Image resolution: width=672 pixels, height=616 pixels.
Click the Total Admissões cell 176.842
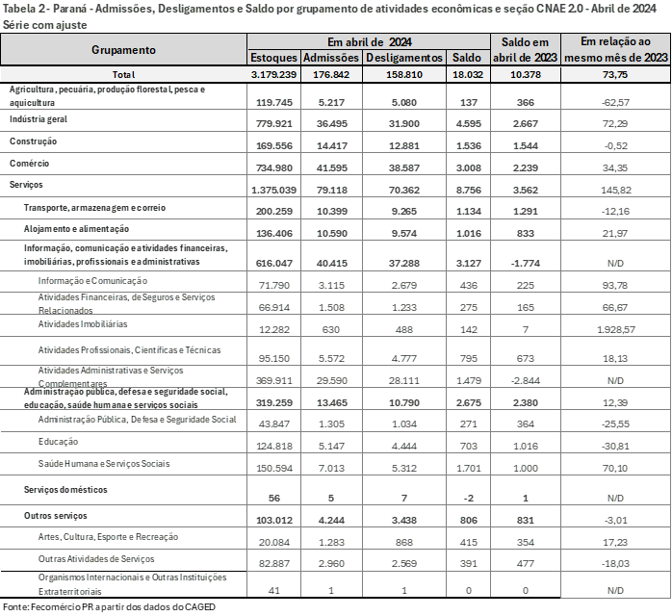[331, 74]
